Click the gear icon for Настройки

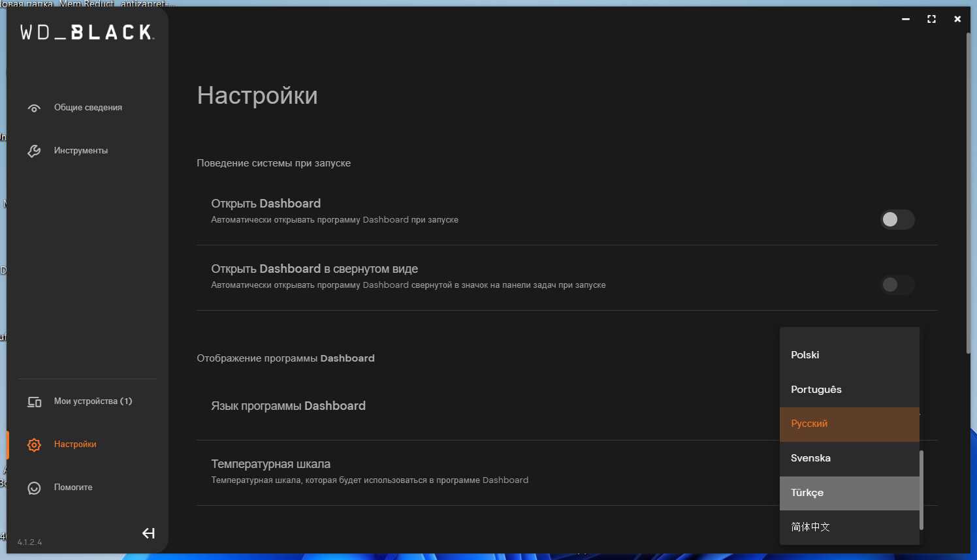34,444
